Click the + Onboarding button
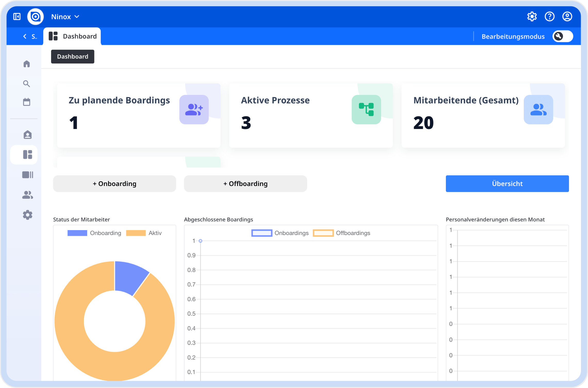The width and height of the screenshot is (588, 388). pyautogui.click(x=115, y=184)
